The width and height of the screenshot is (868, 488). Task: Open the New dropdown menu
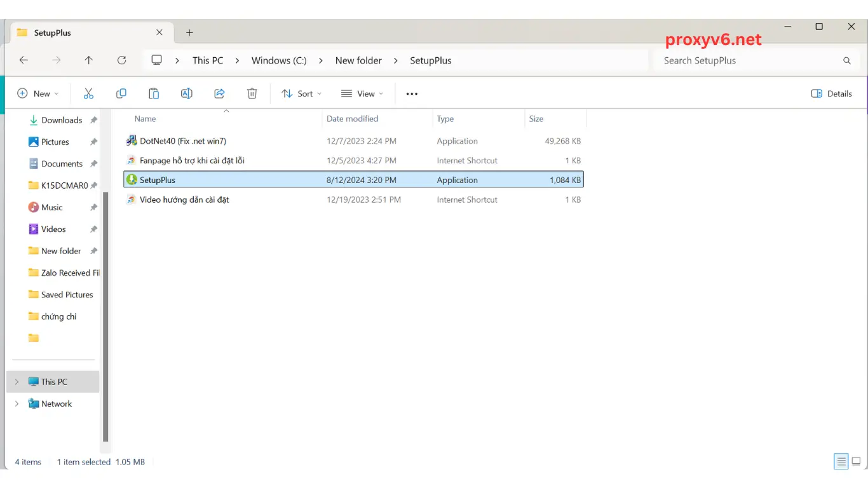coord(38,93)
